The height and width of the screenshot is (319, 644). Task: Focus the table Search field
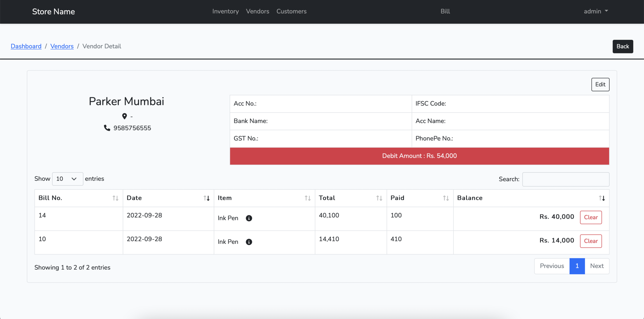(566, 179)
